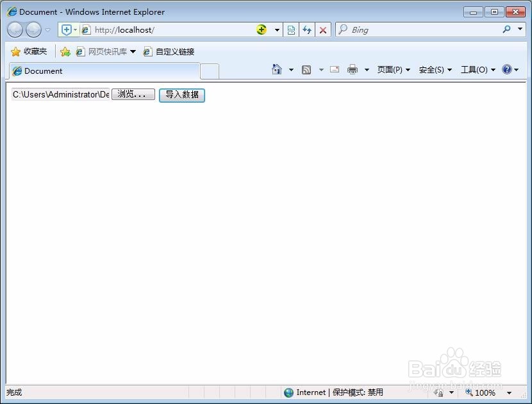
Task: Click the Help question mark icon
Action: click(x=506, y=69)
